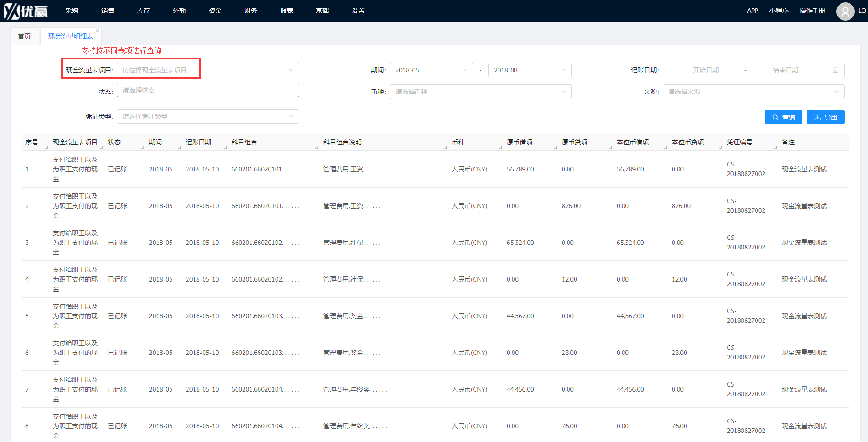Image resolution: width=868 pixels, height=442 pixels.
Task: Select the 现金流量明细表 tab
Action: 71,36
